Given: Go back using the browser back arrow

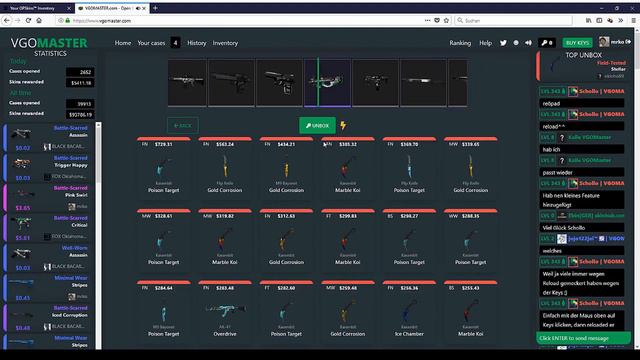Looking at the screenshot, I should point(7,20).
